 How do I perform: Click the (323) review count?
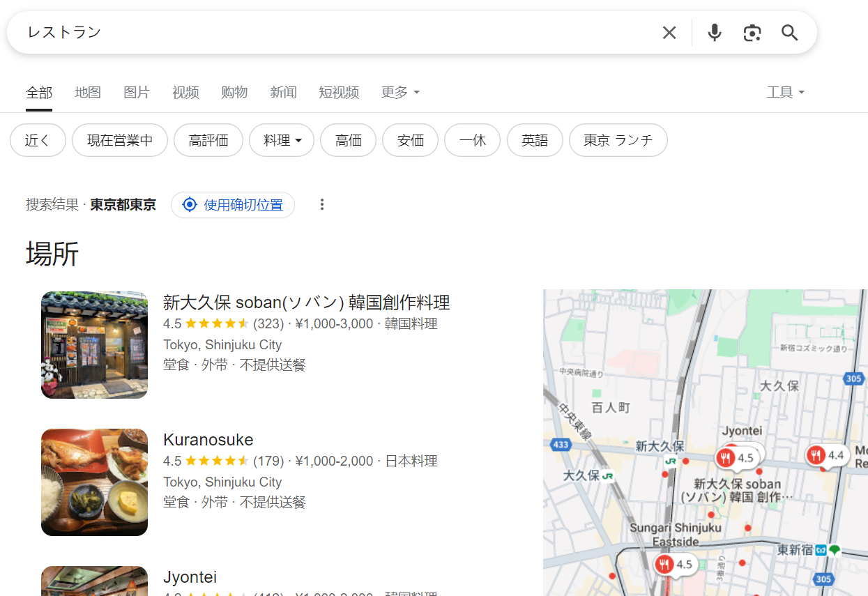pos(268,323)
